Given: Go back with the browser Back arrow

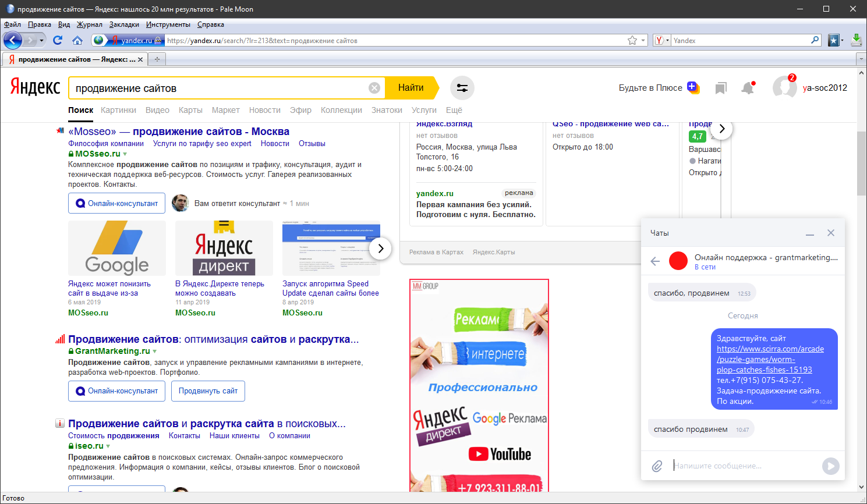Looking at the screenshot, I should pos(12,40).
